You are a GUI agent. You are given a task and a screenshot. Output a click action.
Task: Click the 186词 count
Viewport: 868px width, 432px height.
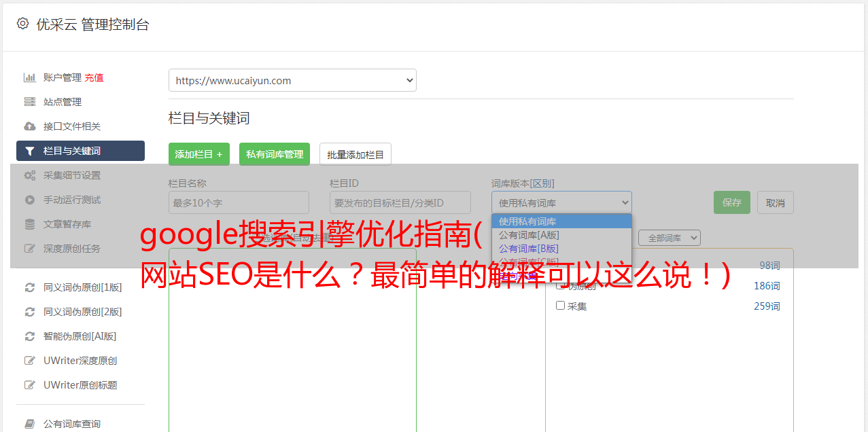(x=767, y=285)
